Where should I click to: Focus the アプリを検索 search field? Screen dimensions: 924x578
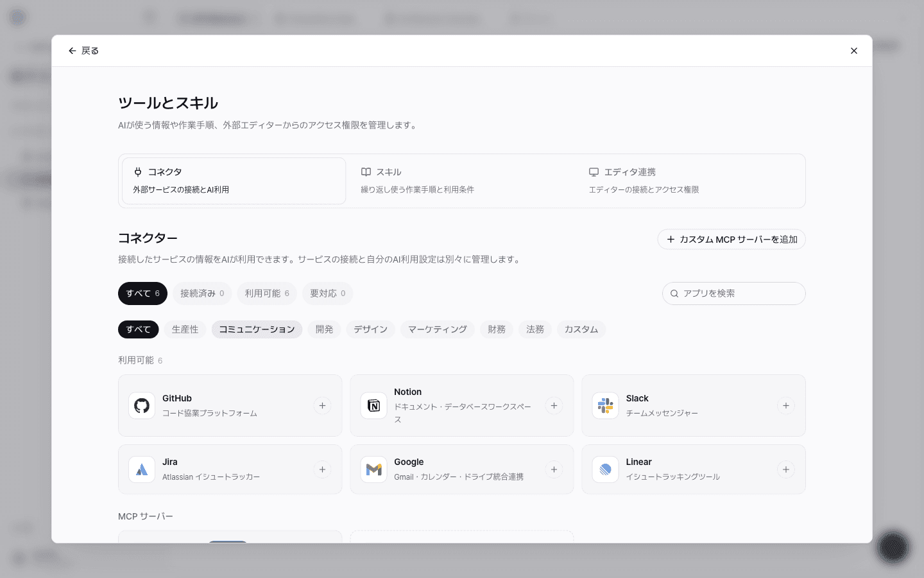pyautogui.click(x=734, y=293)
